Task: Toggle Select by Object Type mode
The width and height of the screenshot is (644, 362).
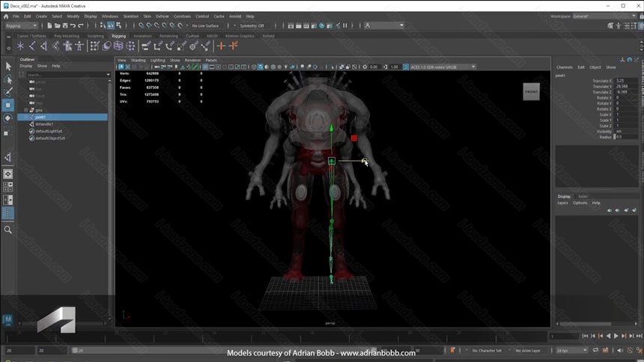Action: point(111,25)
